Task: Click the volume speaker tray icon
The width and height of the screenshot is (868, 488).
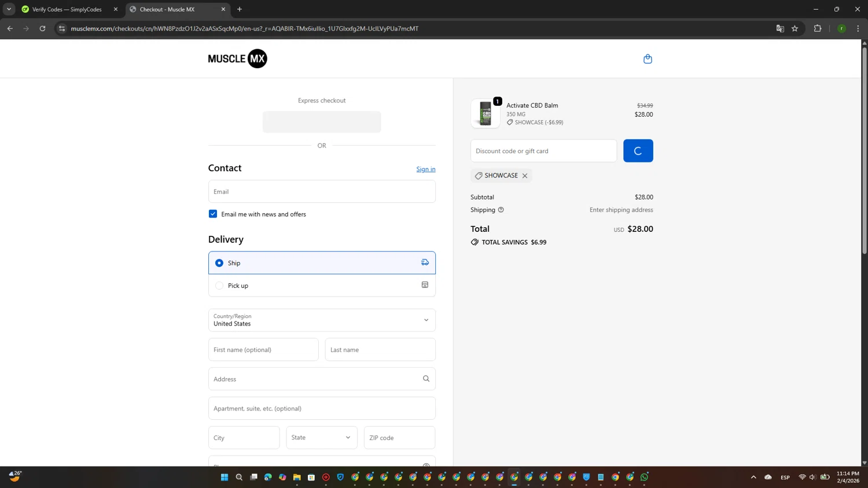Action: (x=812, y=477)
